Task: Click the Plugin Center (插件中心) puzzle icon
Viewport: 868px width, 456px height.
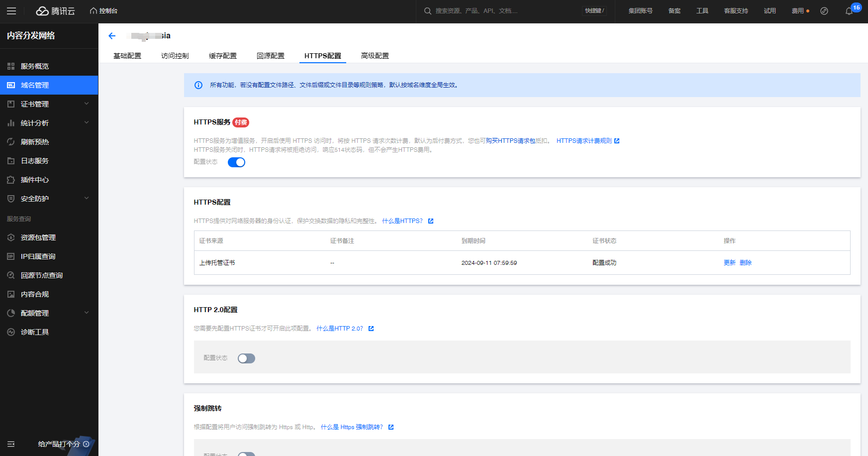Action: [11, 180]
